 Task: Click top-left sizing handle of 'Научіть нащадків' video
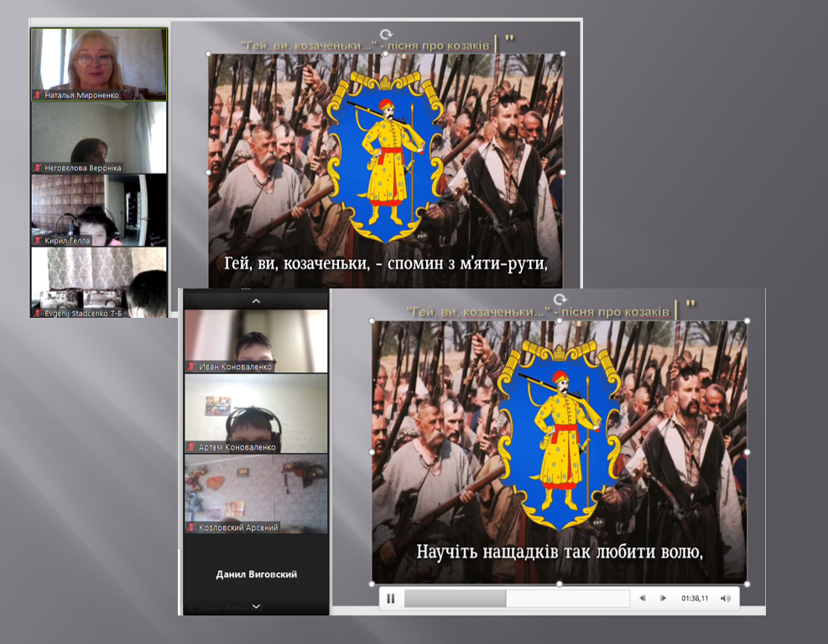coord(372,320)
